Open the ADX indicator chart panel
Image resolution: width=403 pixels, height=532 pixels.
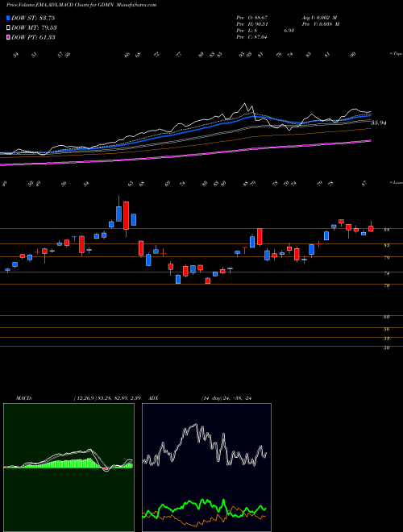click(x=206, y=468)
